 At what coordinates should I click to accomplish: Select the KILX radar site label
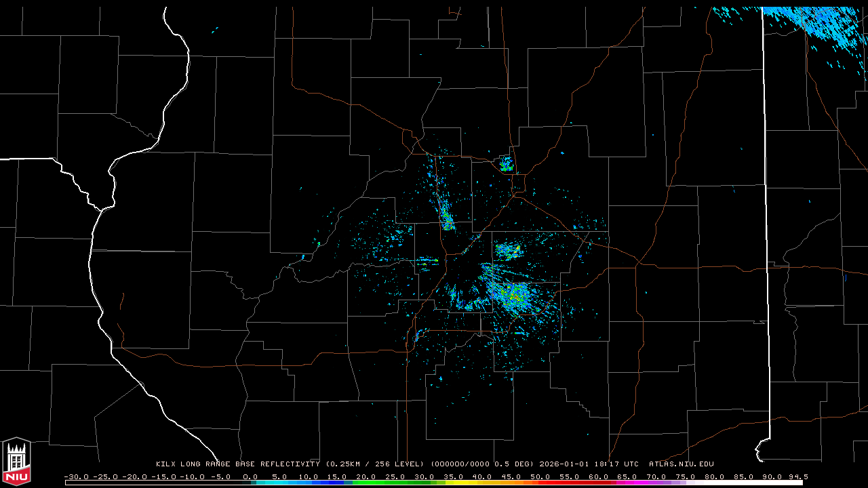click(165, 464)
